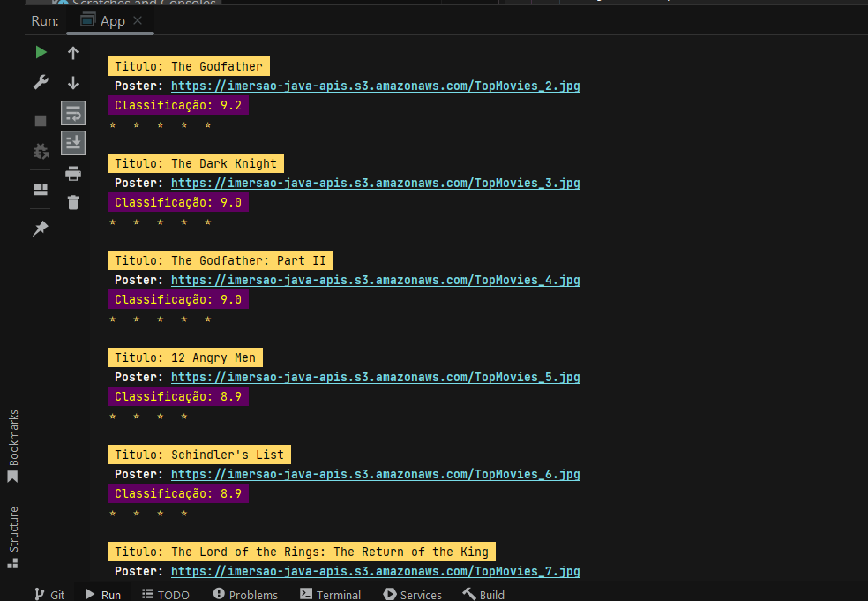Open the Run tool window button
Viewport: 868px width, 601px height.
pos(103,594)
